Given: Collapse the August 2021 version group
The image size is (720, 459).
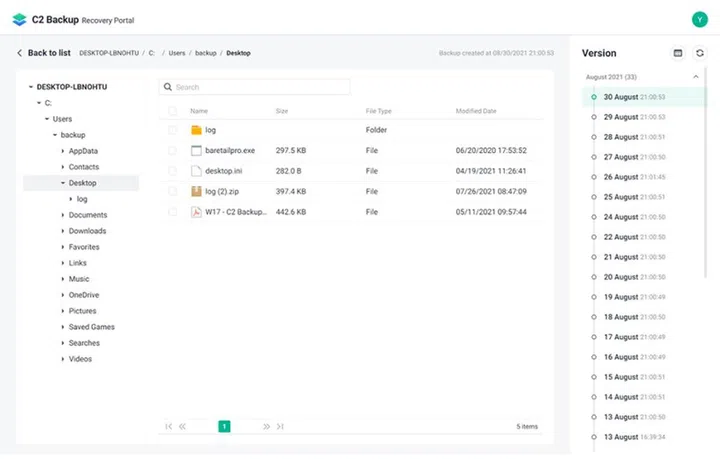Looking at the screenshot, I should (696, 77).
